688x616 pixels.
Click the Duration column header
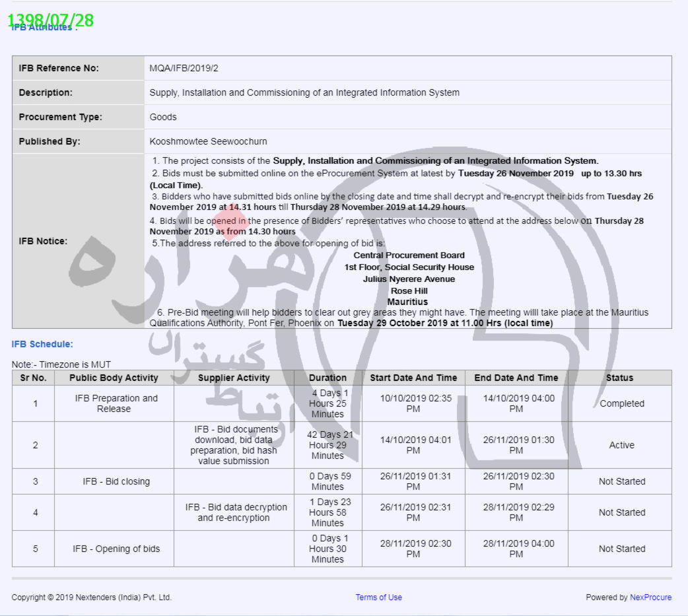pos(327,378)
